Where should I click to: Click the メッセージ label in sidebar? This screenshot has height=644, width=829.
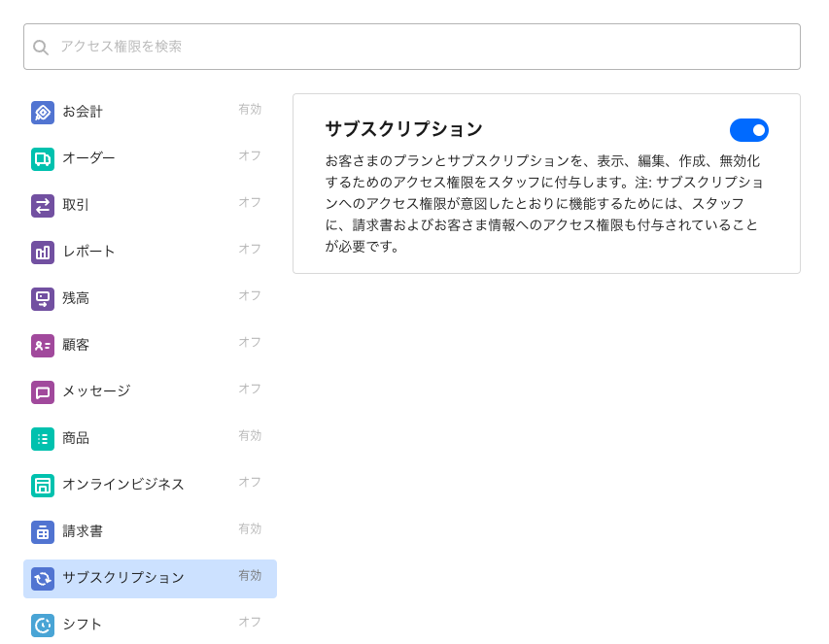click(96, 391)
